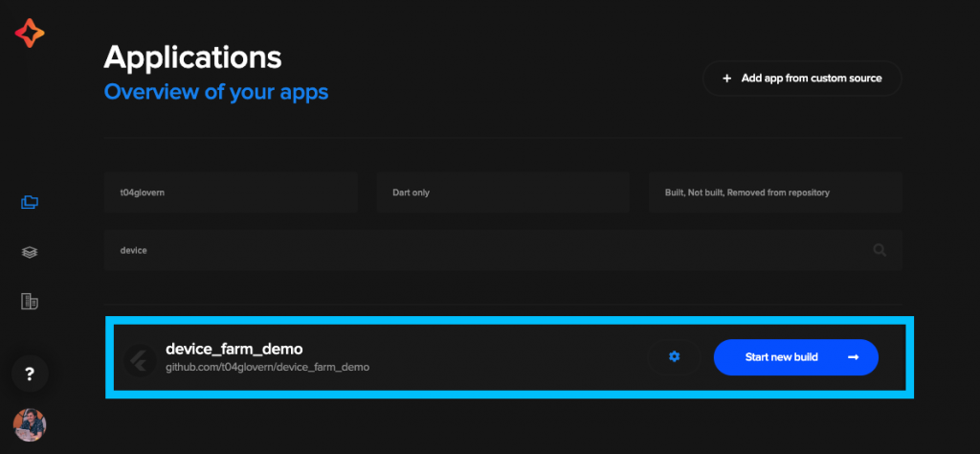
Task: Click Overview of your apps subtitle
Action: pos(216,92)
